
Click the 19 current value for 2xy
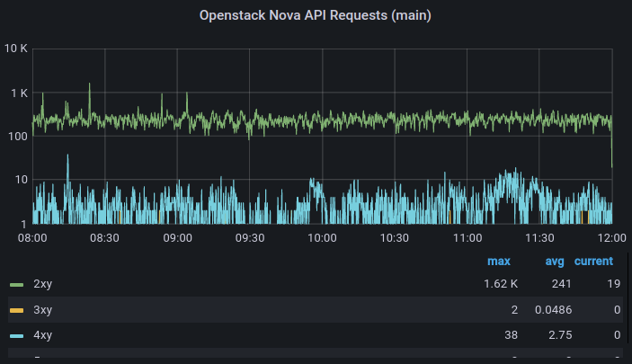[614, 284]
